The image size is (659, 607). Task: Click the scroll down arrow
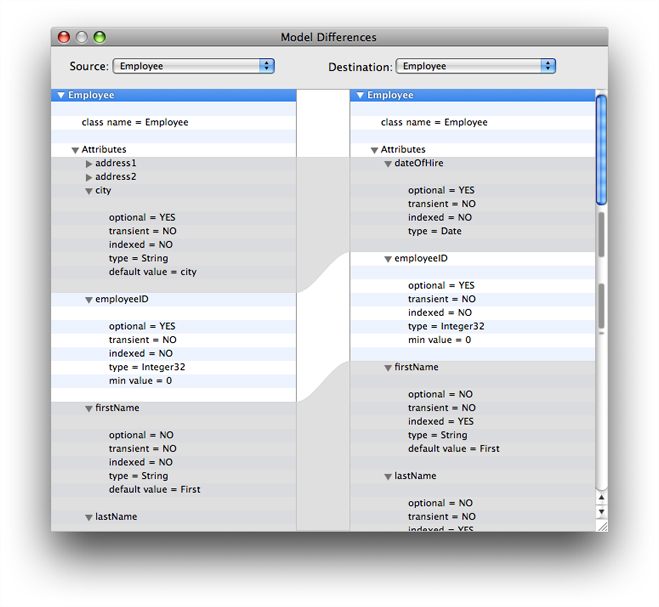click(x=601, y=512)
